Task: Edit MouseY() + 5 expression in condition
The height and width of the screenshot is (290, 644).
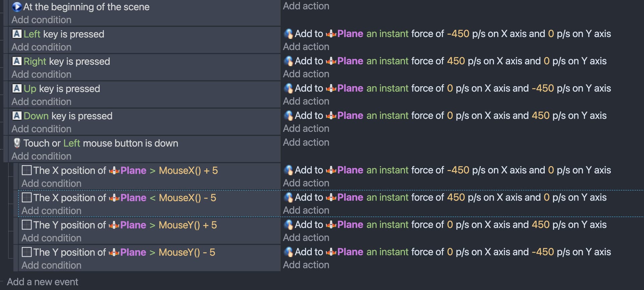Action: pos(187,225)
